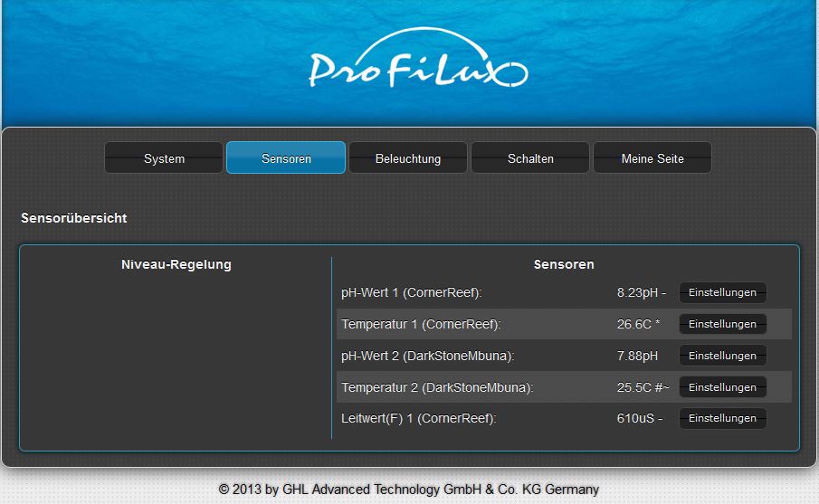The height and width of the screenshot is (504, 819).
Task: Open Einstellungen for pH-Wert 1 (CornerReef)
Action: coord(722,292)
